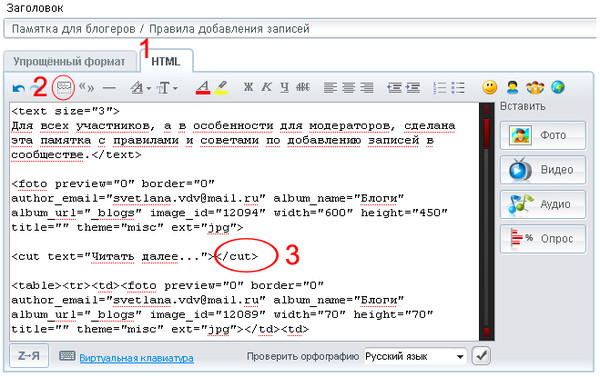Click the undo arrow icon
600x377 pixels.
(x=18, y=89)
